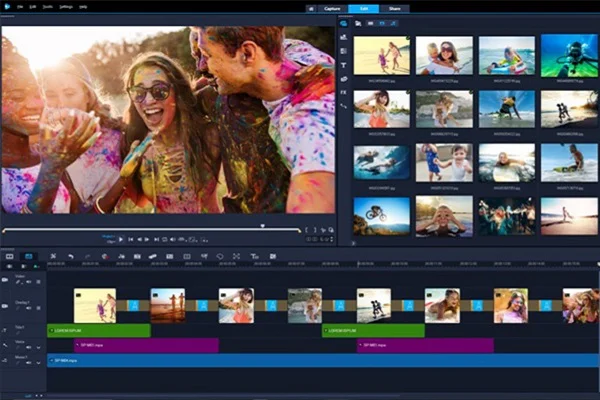Open the Media library panel icon

(343, 23)
